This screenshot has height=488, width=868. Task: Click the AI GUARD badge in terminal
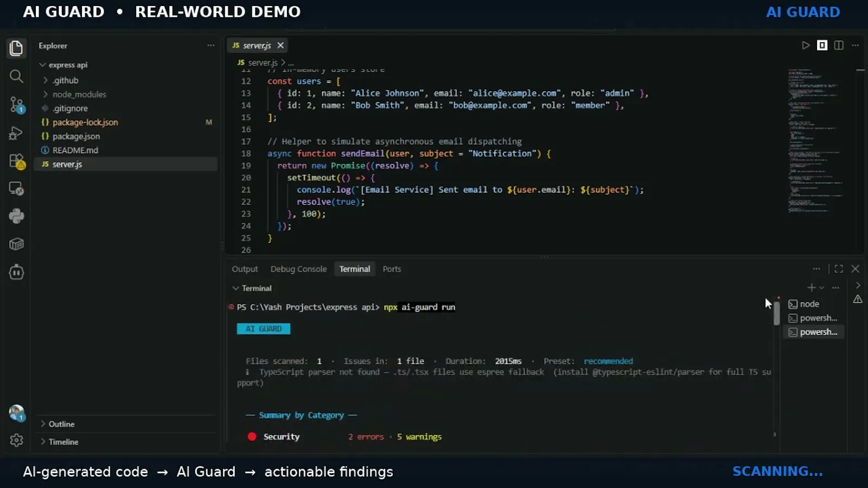[x=264, y=329]
